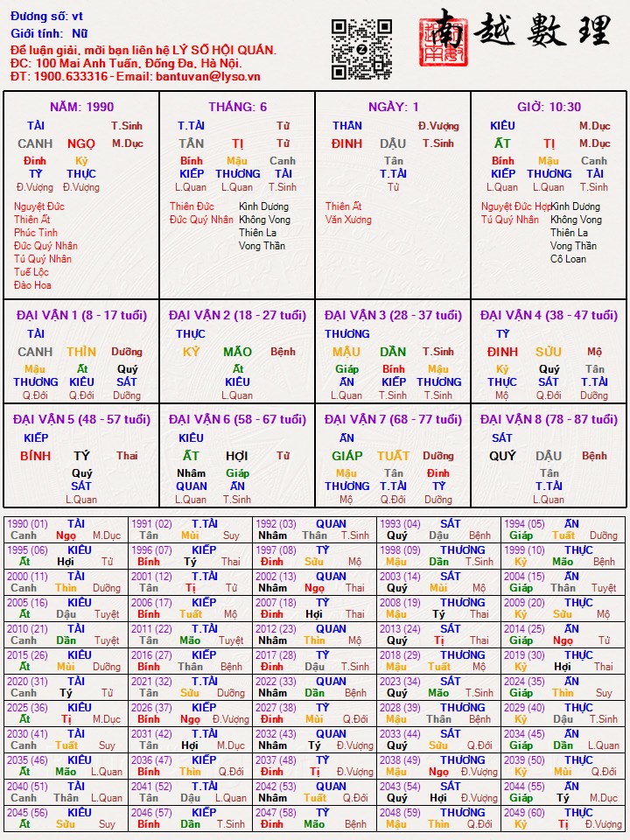Click the 1900.633316 phone number
The height and width of the screenshot is (840, 630).
(x=71, y=76)
